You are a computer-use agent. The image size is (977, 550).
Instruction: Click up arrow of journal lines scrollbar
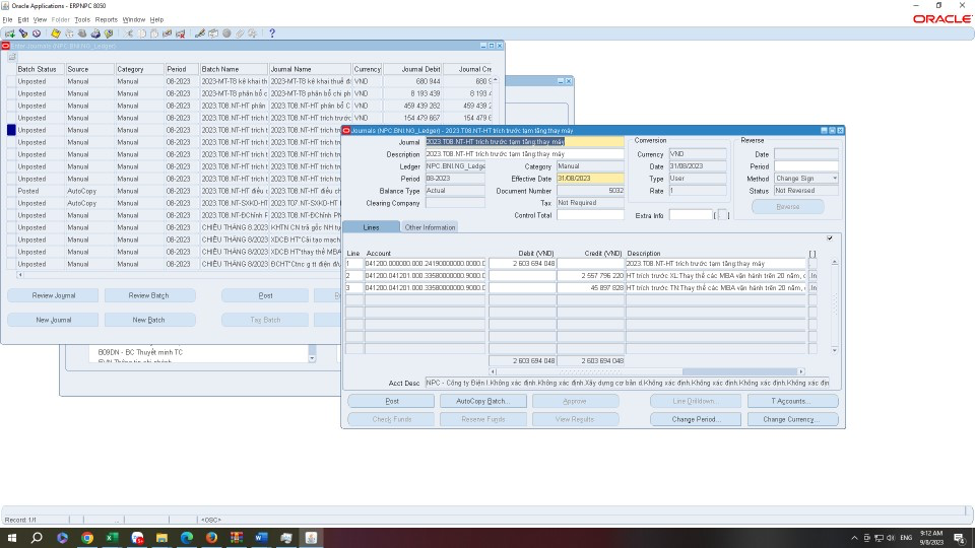(x=834, y=262)
